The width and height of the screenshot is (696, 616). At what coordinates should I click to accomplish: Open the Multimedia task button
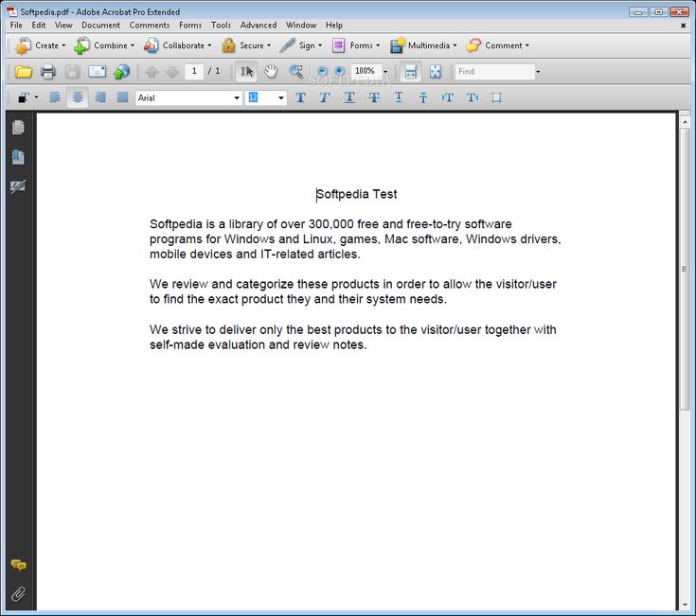[423, 45]
